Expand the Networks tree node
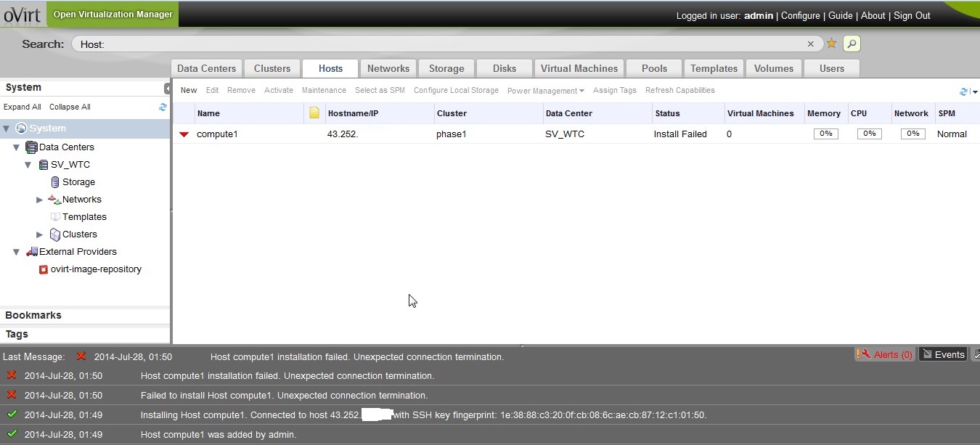This screenshot has height=445, width=980. point(40,200)
